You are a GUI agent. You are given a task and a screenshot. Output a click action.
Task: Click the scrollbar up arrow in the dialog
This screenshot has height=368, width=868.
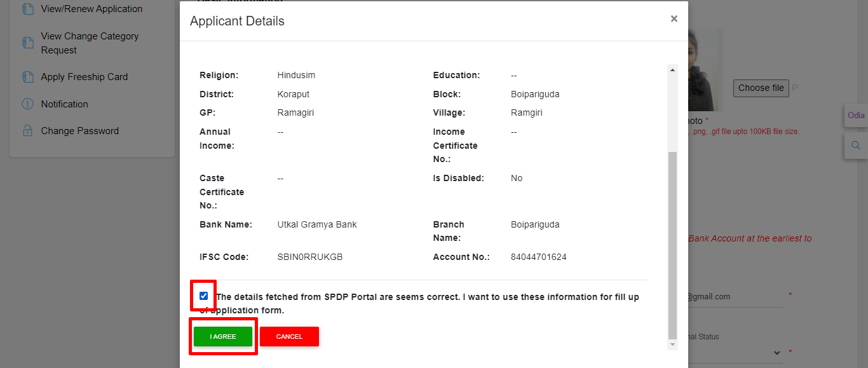672,69
